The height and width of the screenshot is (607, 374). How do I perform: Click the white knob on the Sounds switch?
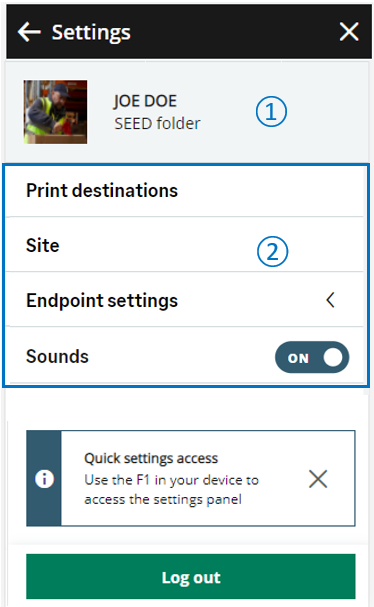(333, 357)
